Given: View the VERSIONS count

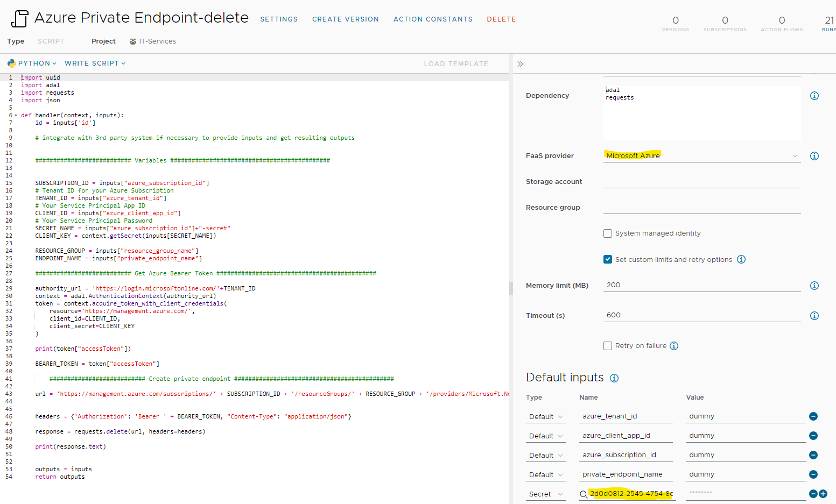Looking at the screenshot, I should [676, 24].
